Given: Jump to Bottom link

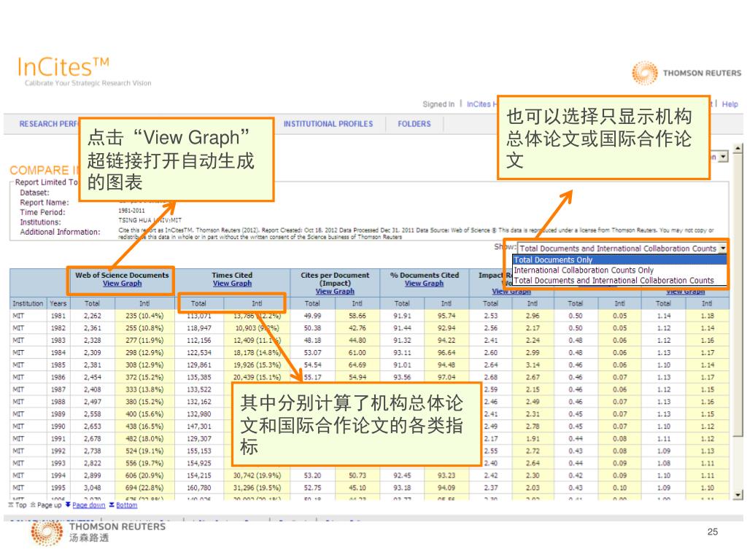Looking at the screenshot, I should 126,505.
